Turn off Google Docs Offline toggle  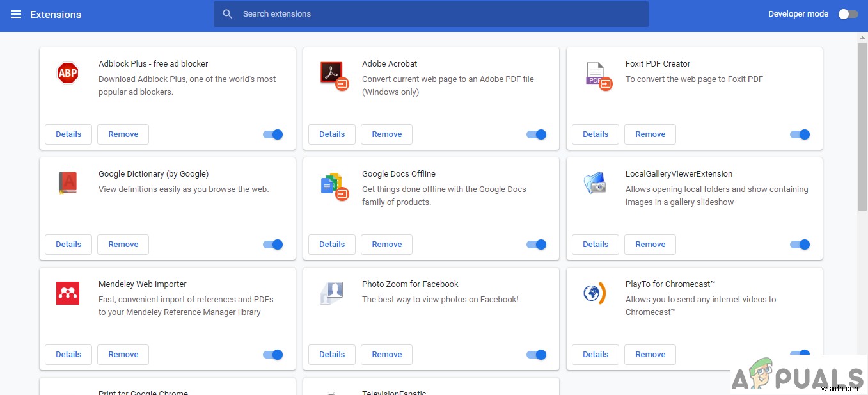point(537,245)
